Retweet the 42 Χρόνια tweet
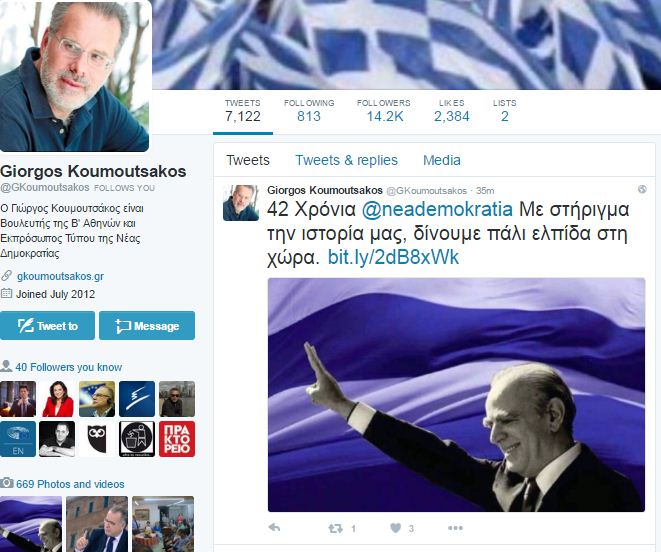This screenshot has height=552, width=661. pos(336,528)
